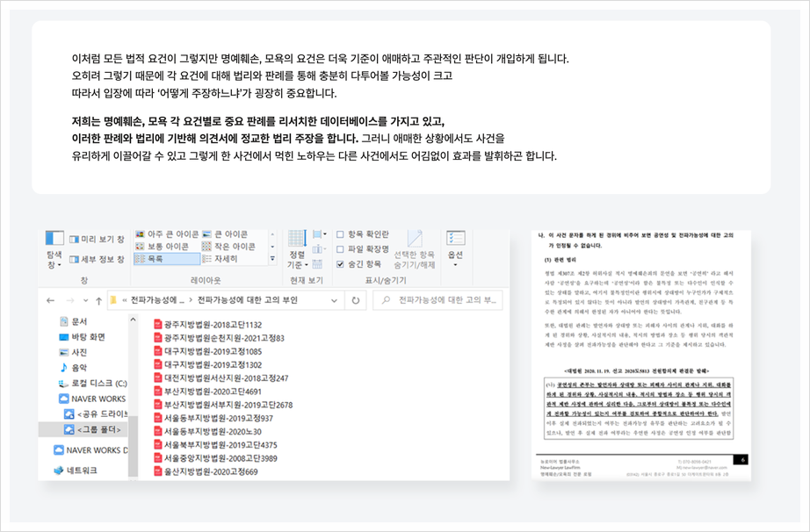Click the document page thumbnail on the right
This screenshot has width=810, height=532.
(x=641, y=356)
